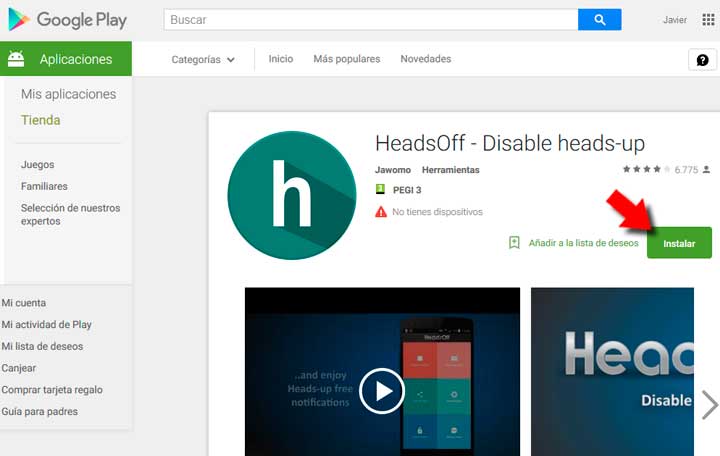Image resolution: width=720 pixels, height=456 pixels.
Task: Open the Más populares tab
Action: coord(346,59)
